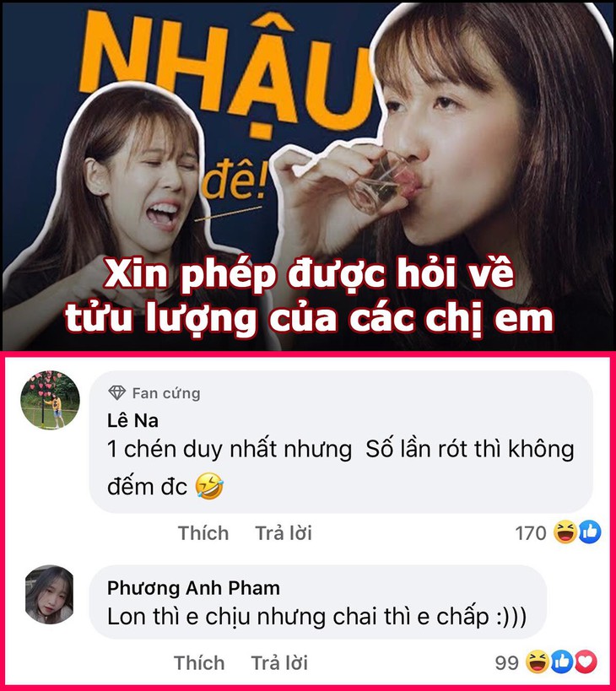Open Lê Na's profile picture

click(51, 400)
